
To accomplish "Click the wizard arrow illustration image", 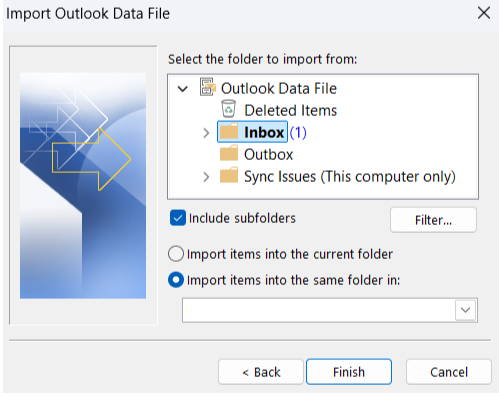I will [x=83, y=185].
